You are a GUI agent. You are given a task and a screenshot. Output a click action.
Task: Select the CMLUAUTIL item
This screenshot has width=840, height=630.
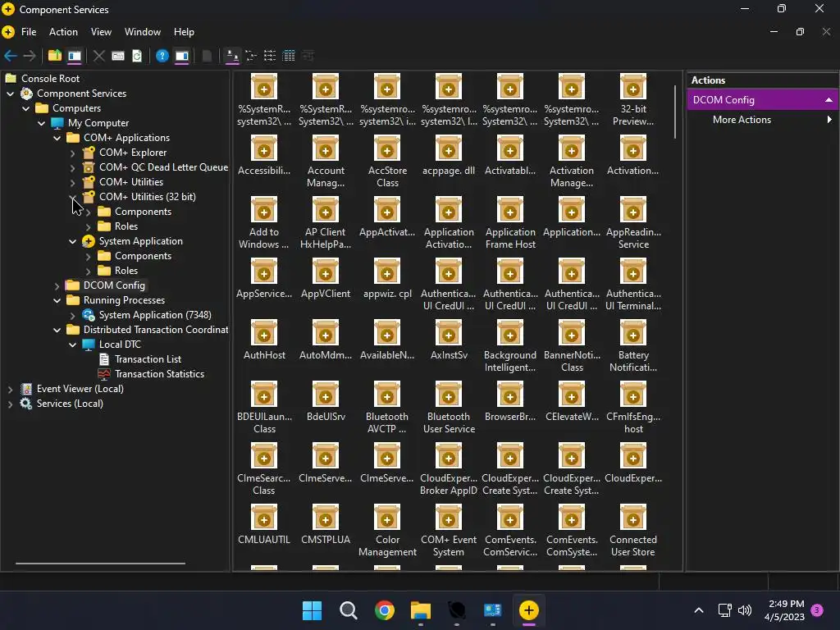(264, 525)
